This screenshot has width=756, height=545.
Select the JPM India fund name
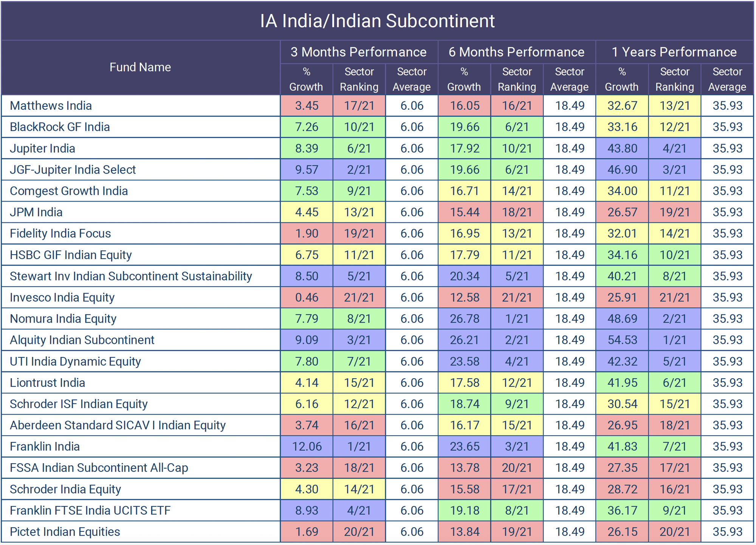coord(36,212)
